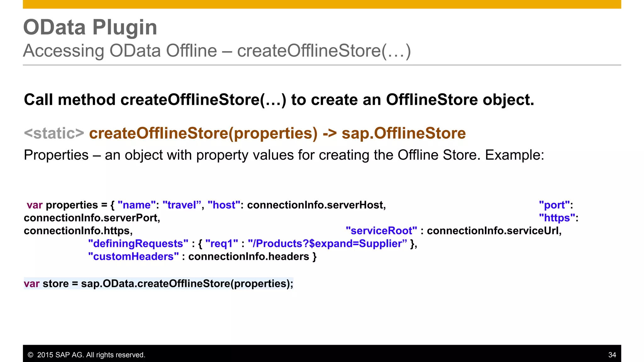
Task: Click the "serviceRoot" key in the code
Action: click(381, 231)
